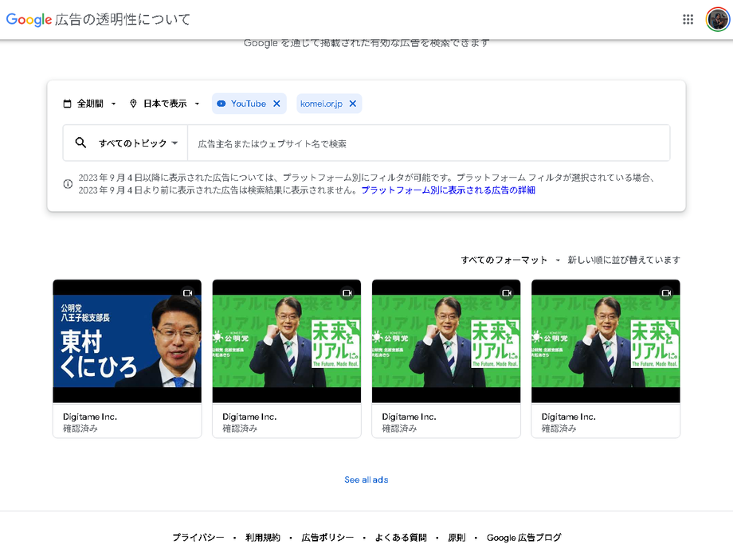Remove the komei.or.jp filter chip

tap(353, 104)
